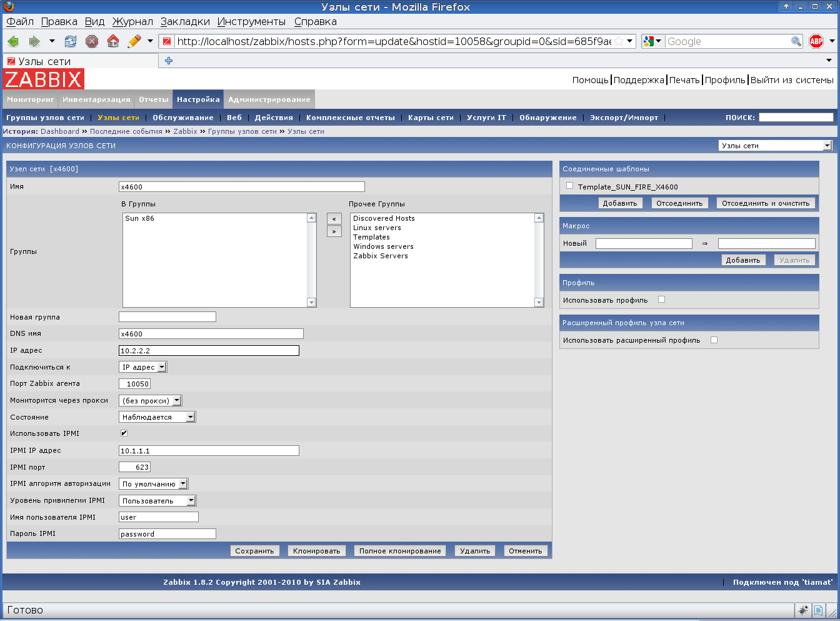
Task: Open the Подключиться к dropdown
Action: [x=143, y=367]
